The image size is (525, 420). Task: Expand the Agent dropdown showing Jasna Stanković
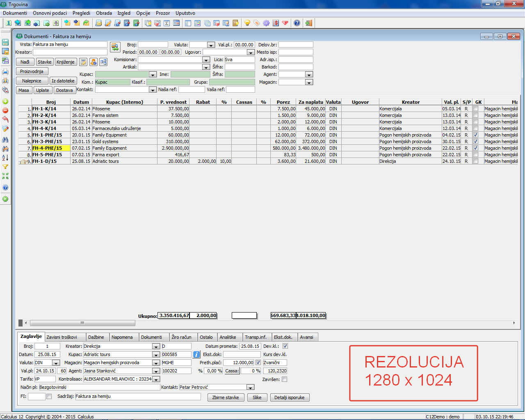click(x=156, y=371)
